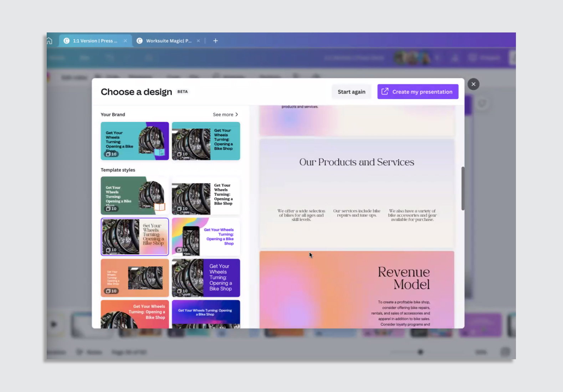Screen dimensions: 563x392
Task: Click the Revenue Model slide preview
Action: 357,289
